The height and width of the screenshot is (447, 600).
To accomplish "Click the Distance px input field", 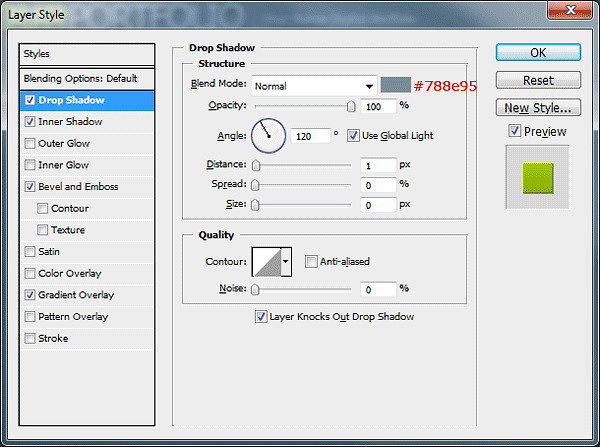I will (x=378, y=165).
